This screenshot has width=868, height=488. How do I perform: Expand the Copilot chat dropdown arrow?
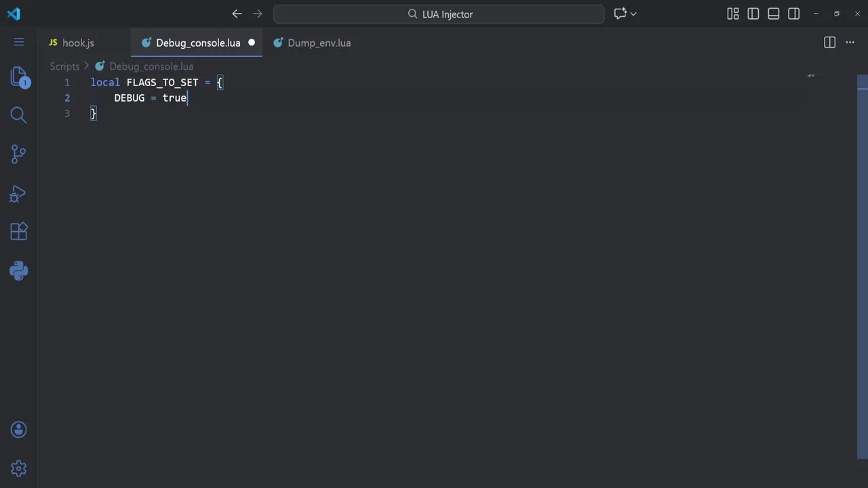point(633,14)
